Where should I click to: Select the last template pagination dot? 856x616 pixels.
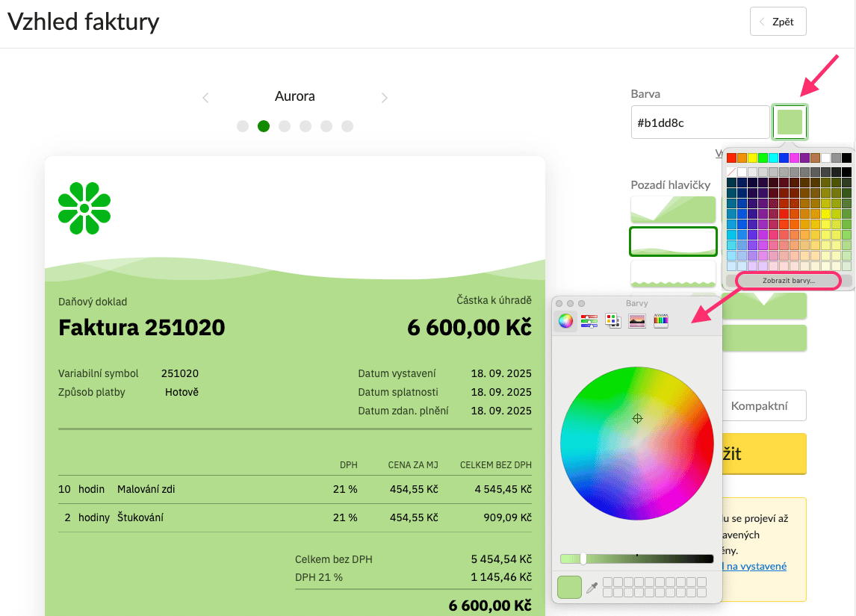[347, 126]
